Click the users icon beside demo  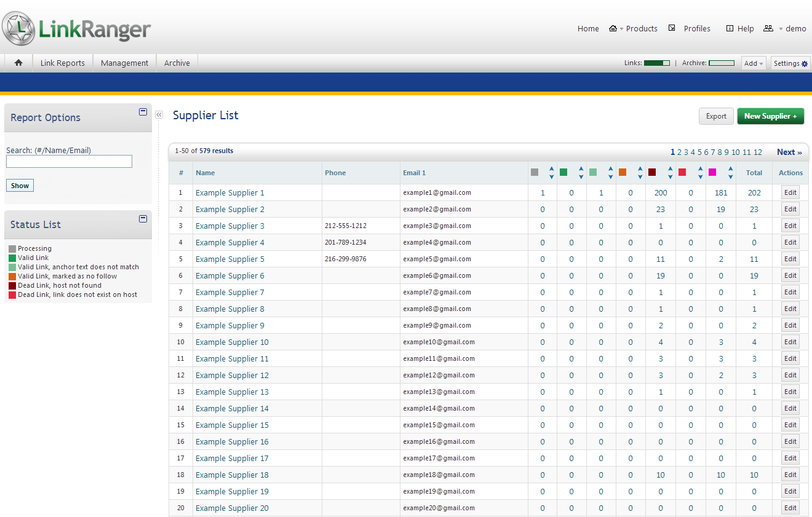(768, 28)
